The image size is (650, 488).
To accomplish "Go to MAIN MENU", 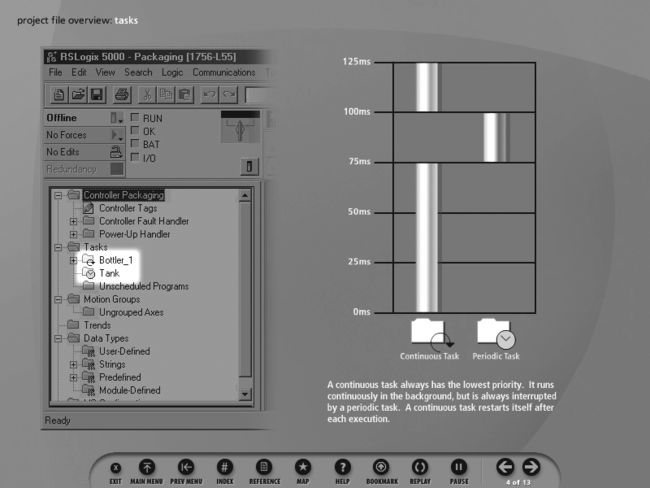I will pos(147,467).
